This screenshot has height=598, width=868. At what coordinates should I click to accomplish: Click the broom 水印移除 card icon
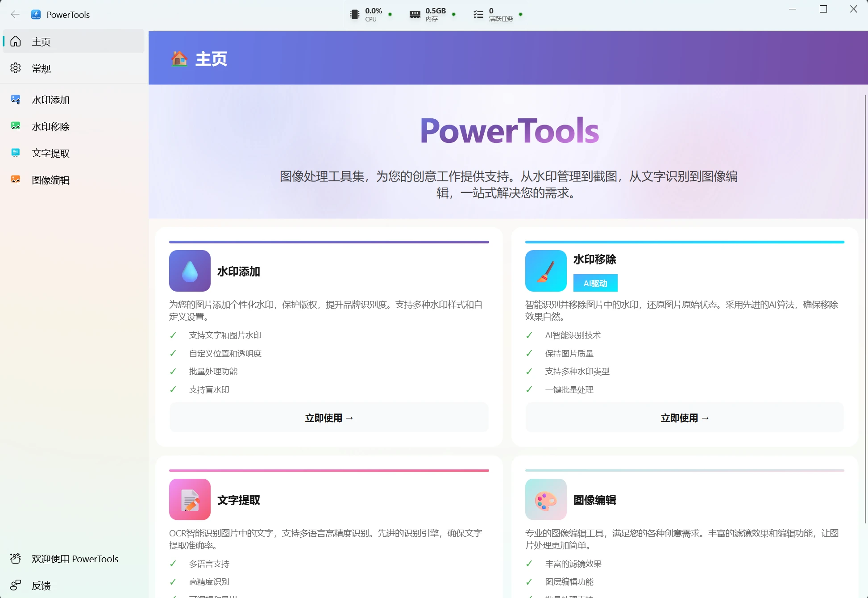(546, 271)
